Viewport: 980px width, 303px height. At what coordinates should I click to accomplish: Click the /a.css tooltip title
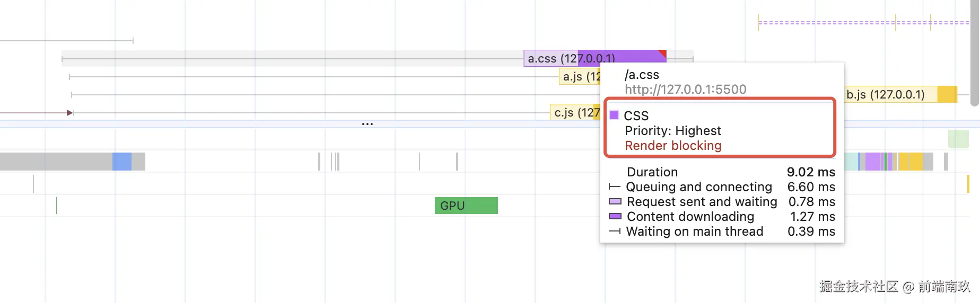pyautogui.click(x=642, y=75)
